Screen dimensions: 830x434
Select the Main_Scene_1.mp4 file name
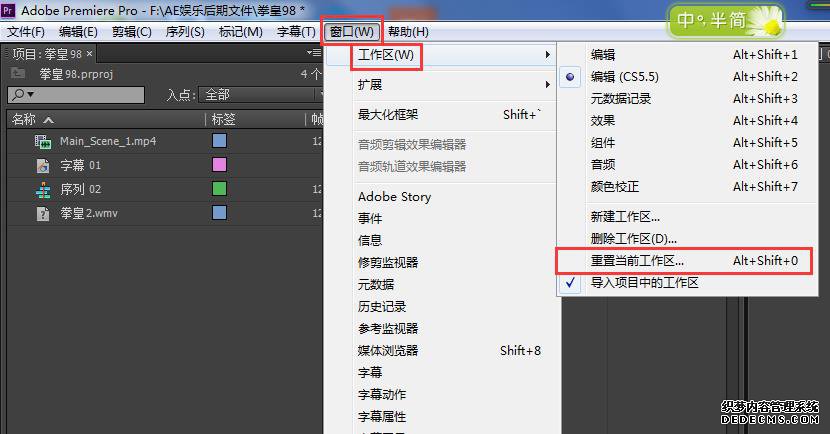pyautogui.click(x=108, y=141)
